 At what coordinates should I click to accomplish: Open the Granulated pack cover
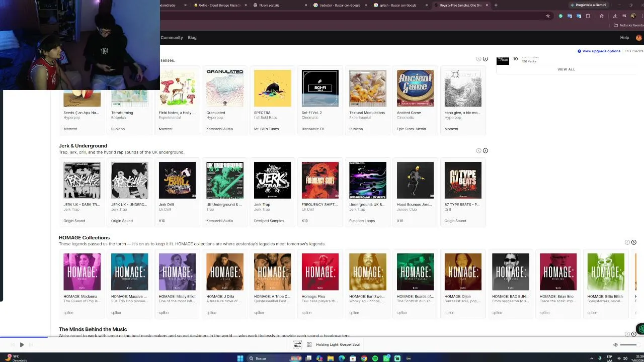[225, 88]
